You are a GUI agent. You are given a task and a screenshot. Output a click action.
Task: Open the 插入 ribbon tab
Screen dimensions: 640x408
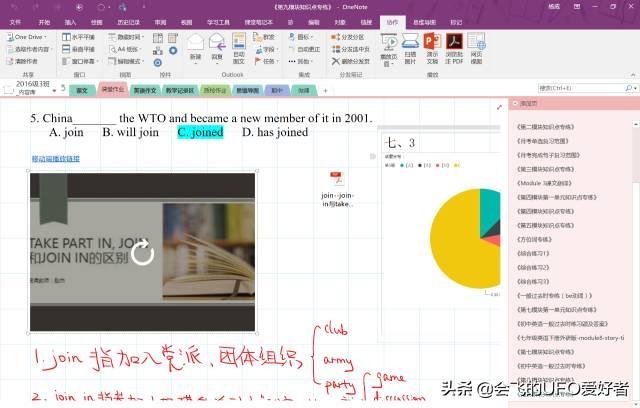[x=70, y=22]
